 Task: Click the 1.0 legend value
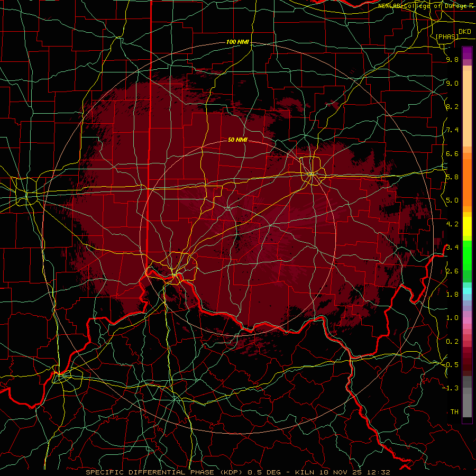[x=452, y=318]
